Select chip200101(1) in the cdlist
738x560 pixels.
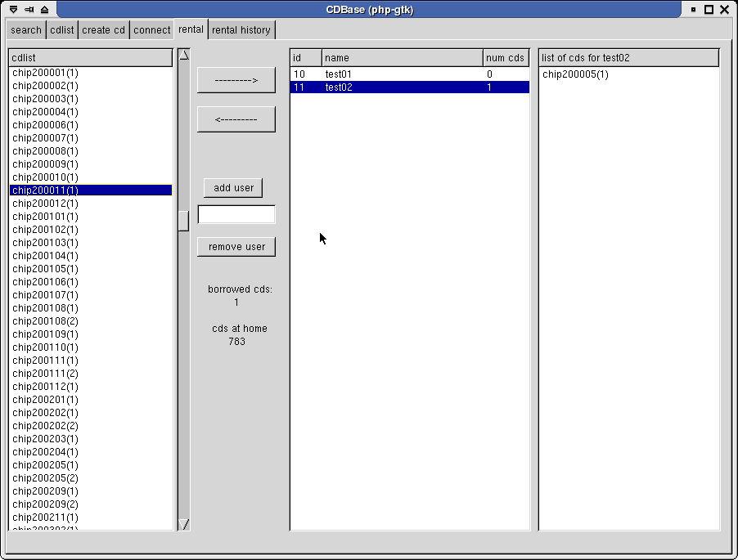(46, 217)
